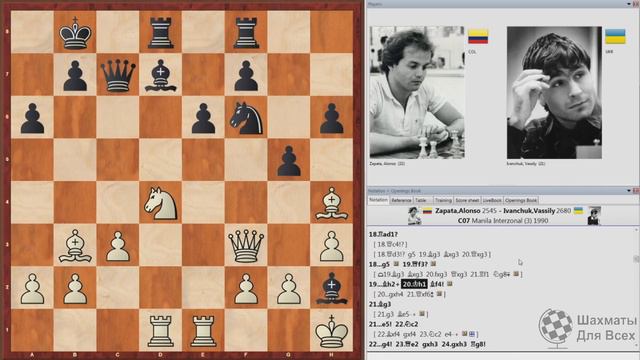The image size is (640, 360).
Task: Select the black pawn on a6
Action: (x=32, y=118)
